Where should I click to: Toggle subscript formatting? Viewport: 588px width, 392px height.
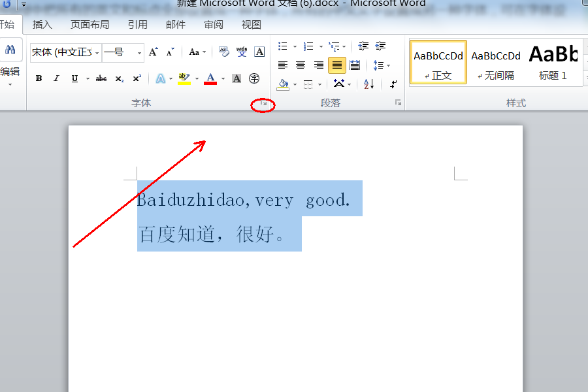pos(120,78)
